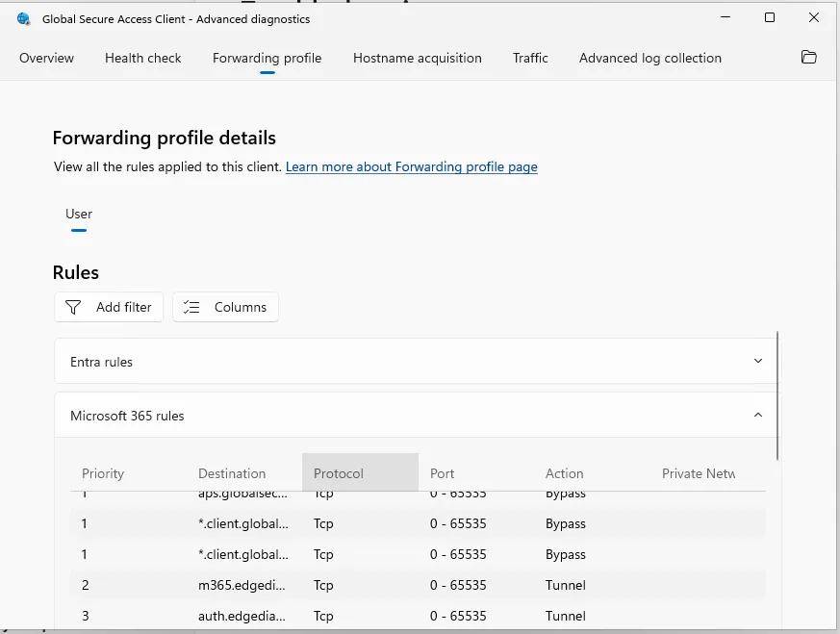The height and width of the screenshot is (634, 840).
Task: Click the Rules heading
Action: tap(76, 272)
